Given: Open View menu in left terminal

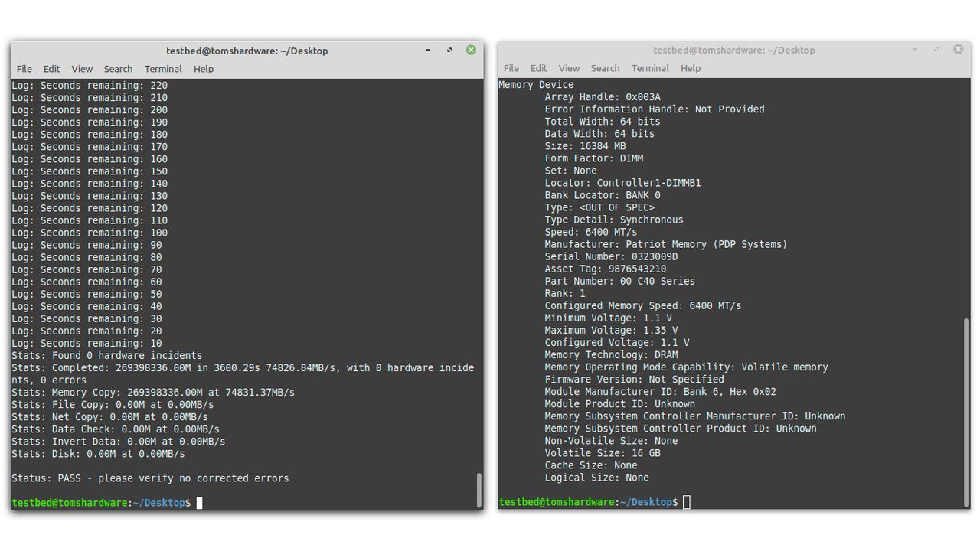Looking at the screenshot, I should tap(82, 69).
